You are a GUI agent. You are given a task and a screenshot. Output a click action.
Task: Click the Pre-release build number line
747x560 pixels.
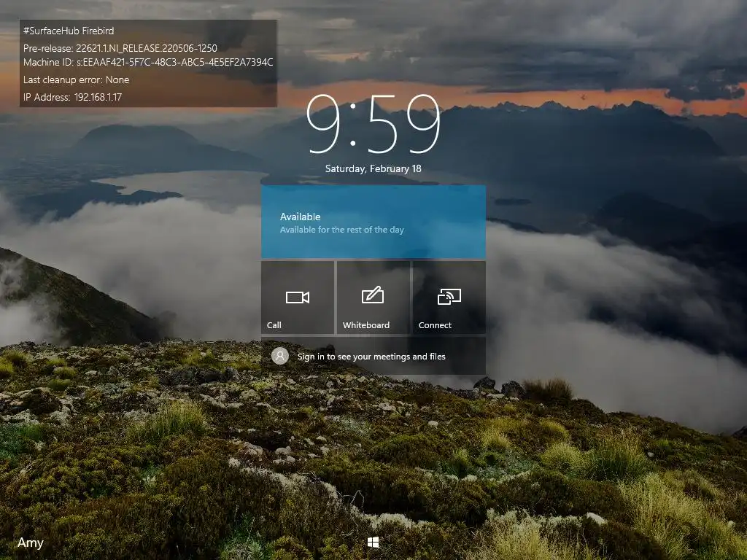point(120,48)
